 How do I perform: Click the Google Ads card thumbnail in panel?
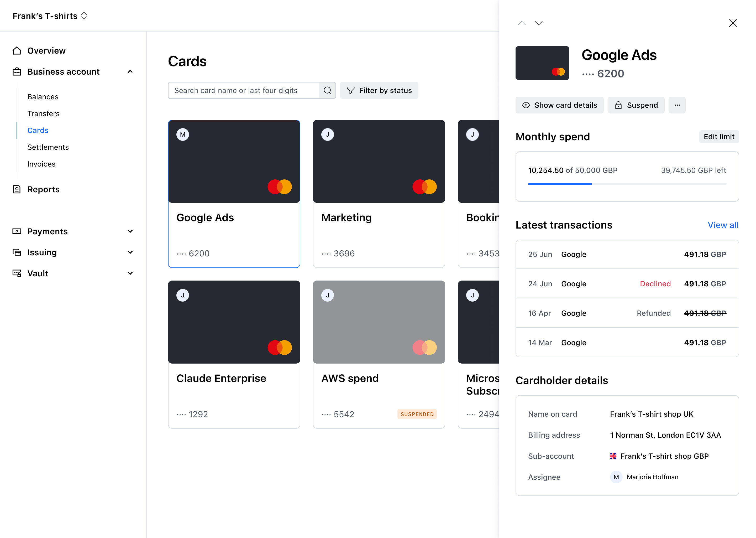pyautogui.click(x=542, y=63)
